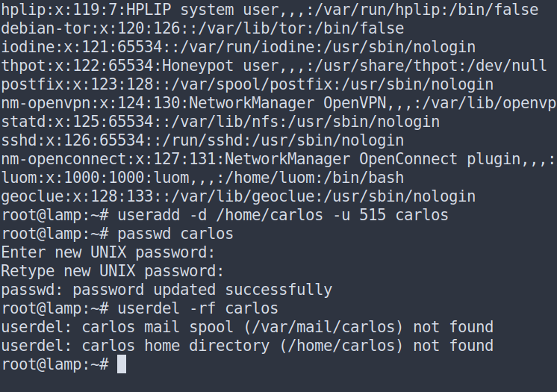Click the geoclue passwd entry
Viewport: 557px width, 392px height.
tap(238, 196)
